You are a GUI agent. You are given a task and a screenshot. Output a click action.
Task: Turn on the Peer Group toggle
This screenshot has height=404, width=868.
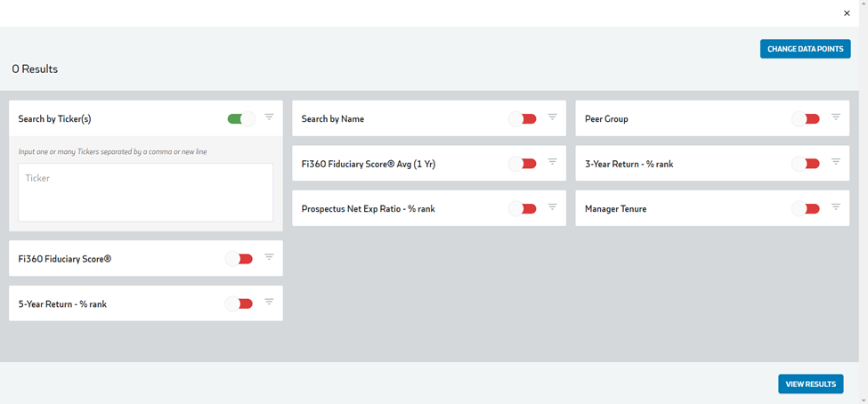coord(806,119)
